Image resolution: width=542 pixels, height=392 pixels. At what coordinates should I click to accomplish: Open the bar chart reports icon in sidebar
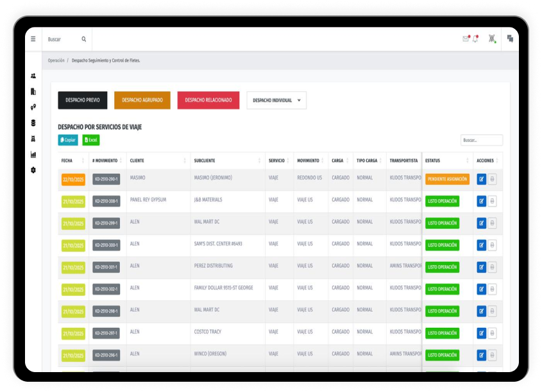tap(33, 155)
